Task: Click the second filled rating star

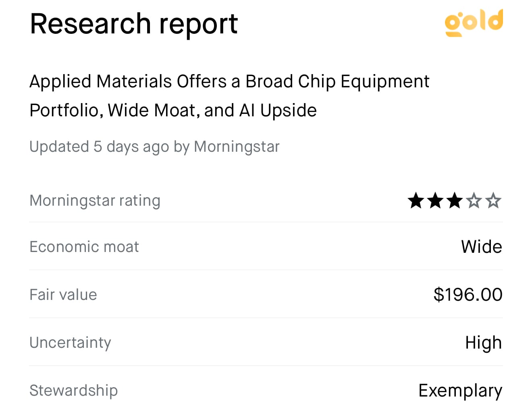Action: [435, 200]
